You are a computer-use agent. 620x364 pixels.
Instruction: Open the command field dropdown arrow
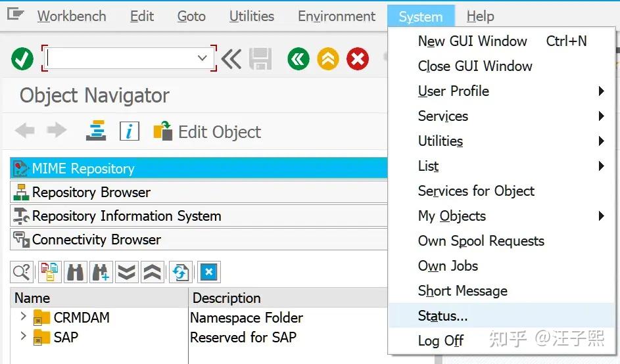pos(202,58)
